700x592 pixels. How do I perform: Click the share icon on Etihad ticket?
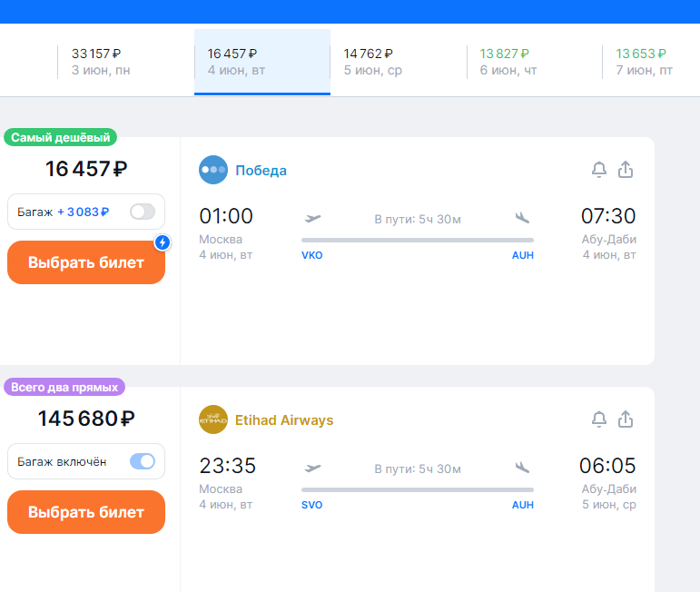[x=625, y=419]
